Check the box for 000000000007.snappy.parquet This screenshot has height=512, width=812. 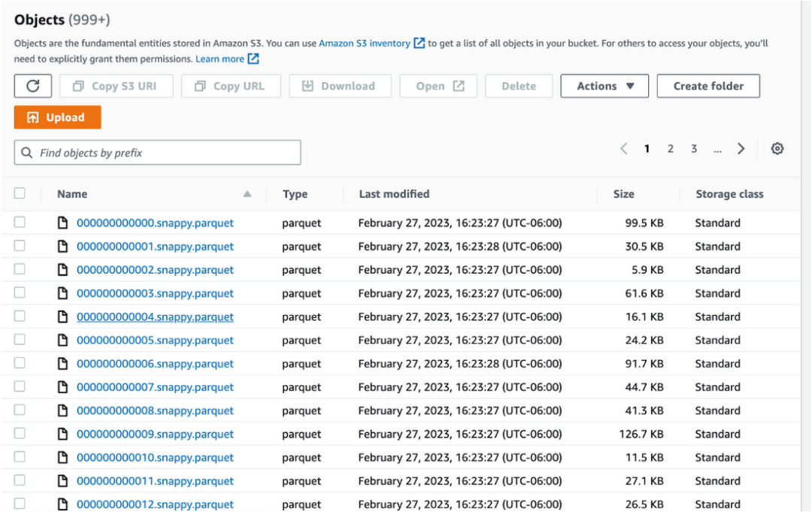(x=20, y=386)
